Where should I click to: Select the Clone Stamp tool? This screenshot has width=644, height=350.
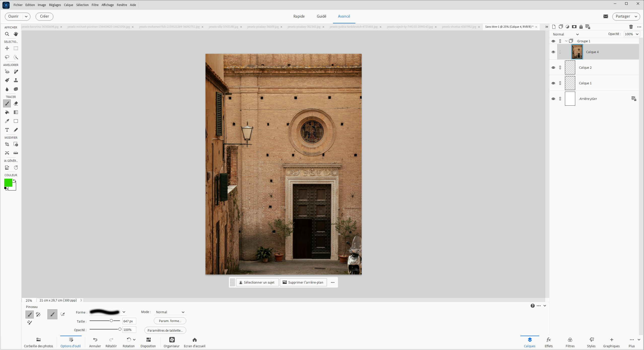pyautogui.click(x=16, y=80)
